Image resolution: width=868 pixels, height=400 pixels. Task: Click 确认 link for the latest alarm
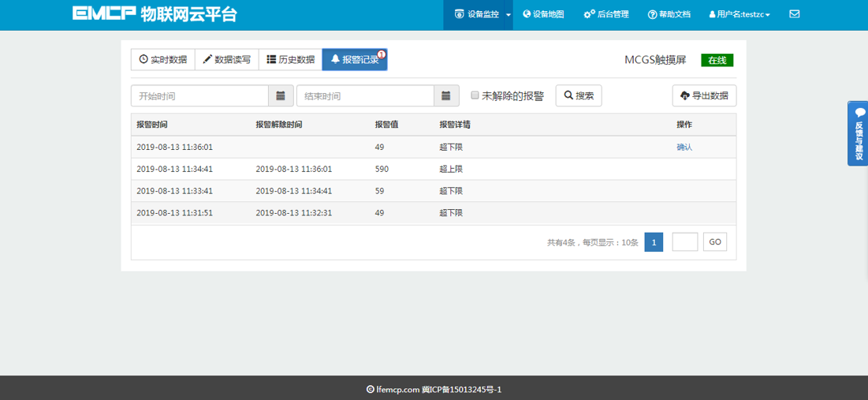(x=684, y=147)
